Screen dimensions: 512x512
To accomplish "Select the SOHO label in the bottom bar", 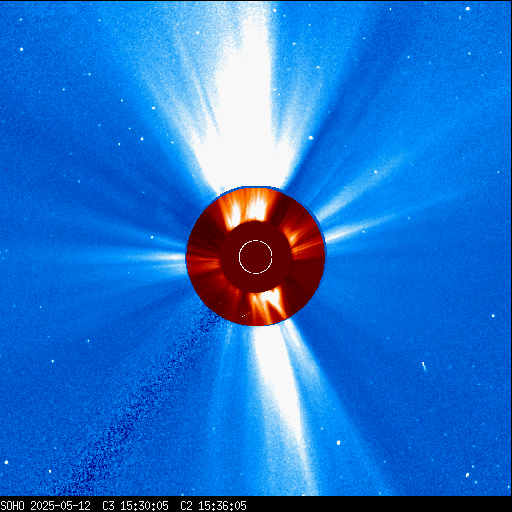I will [x=12, y=506].
